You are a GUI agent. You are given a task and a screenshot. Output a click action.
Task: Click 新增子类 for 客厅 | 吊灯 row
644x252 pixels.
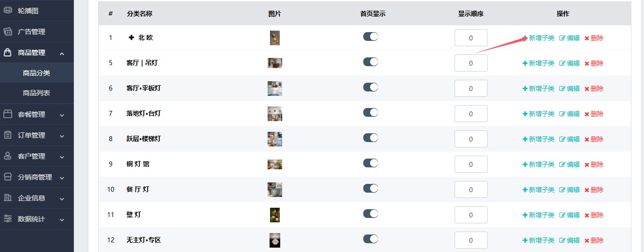click(x=538, y=63)
